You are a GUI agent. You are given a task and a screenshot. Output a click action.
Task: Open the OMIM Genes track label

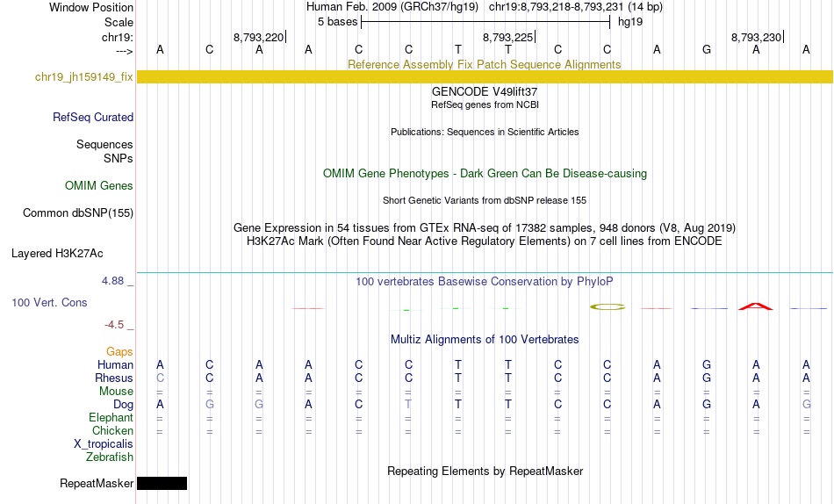coord(99,186)
